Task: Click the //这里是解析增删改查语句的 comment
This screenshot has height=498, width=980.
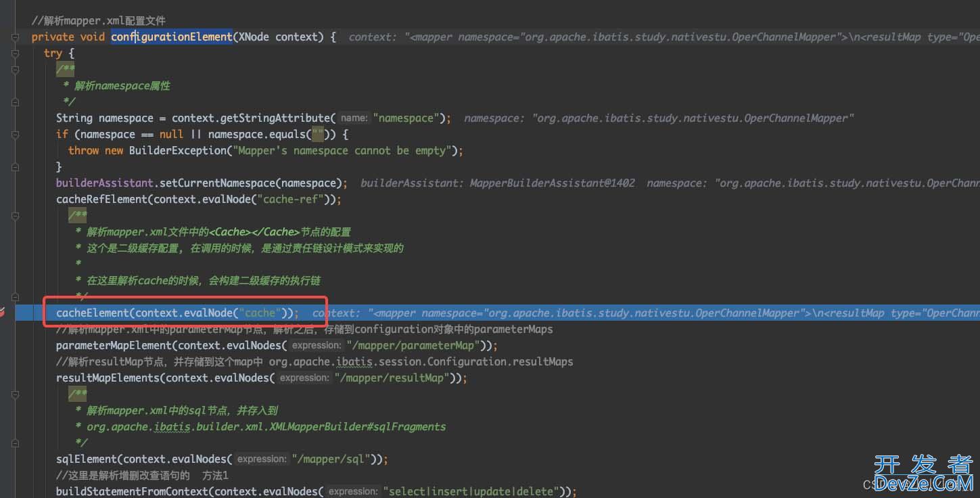Action: click(142, 475)
